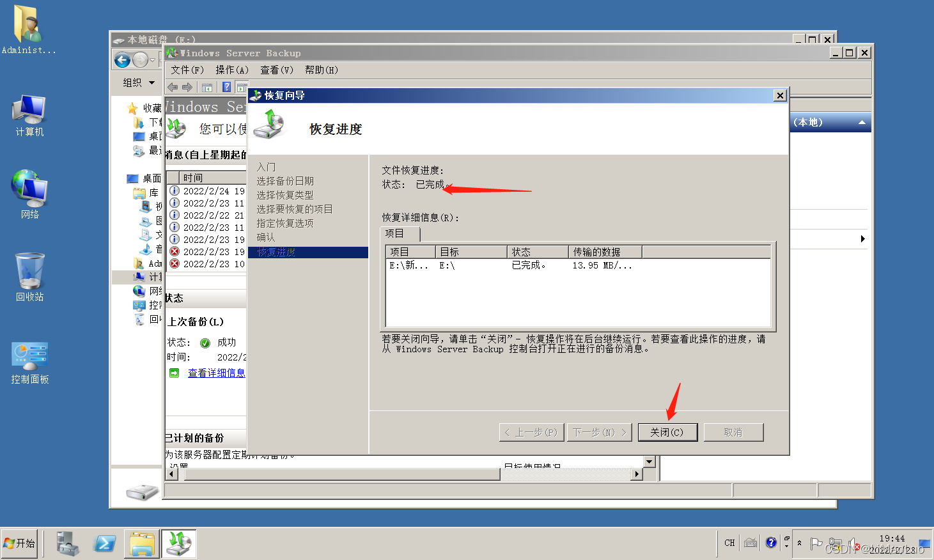Open 控制面板 desktop icon
934x560 pixels.
(29, 364)
